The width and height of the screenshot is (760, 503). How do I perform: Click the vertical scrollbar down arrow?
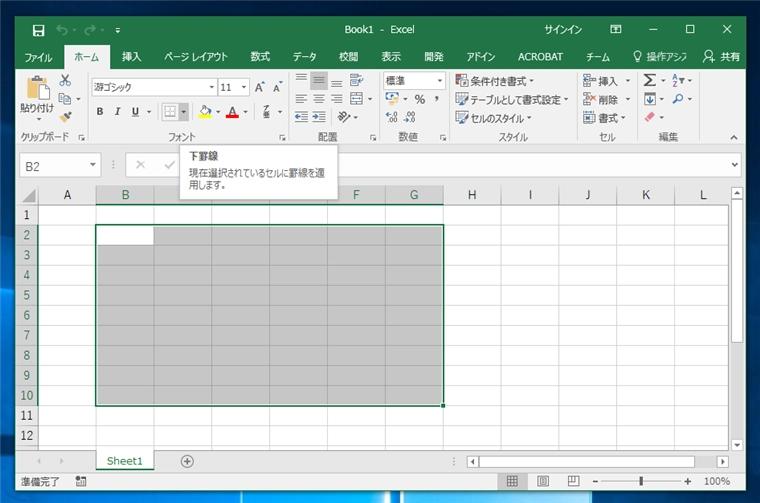click(x=737, y=445)
